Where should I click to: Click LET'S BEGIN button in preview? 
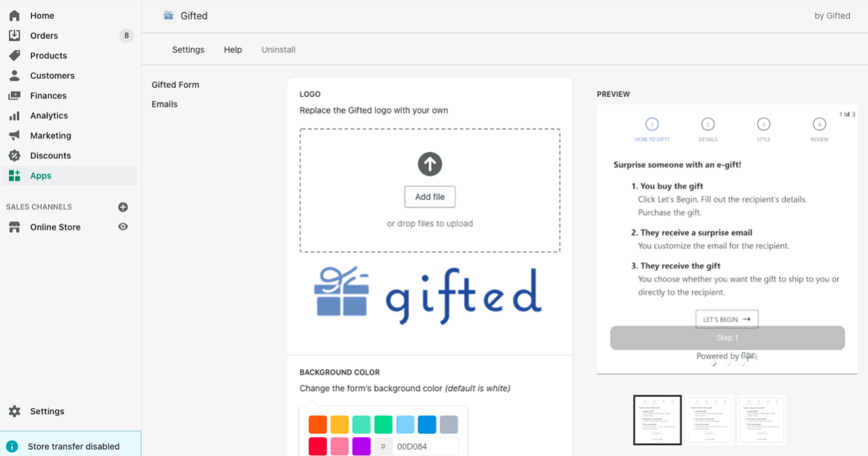(727, 319)
